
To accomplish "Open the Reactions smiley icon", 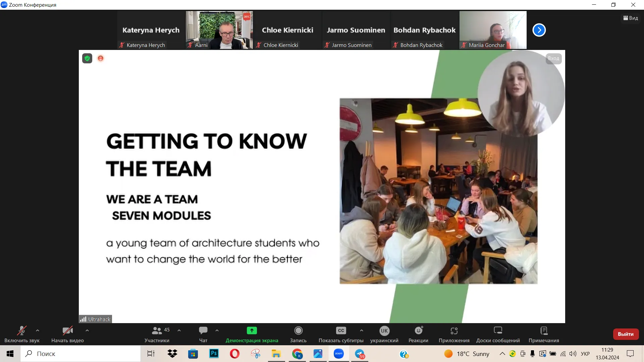I will (418, 330).
